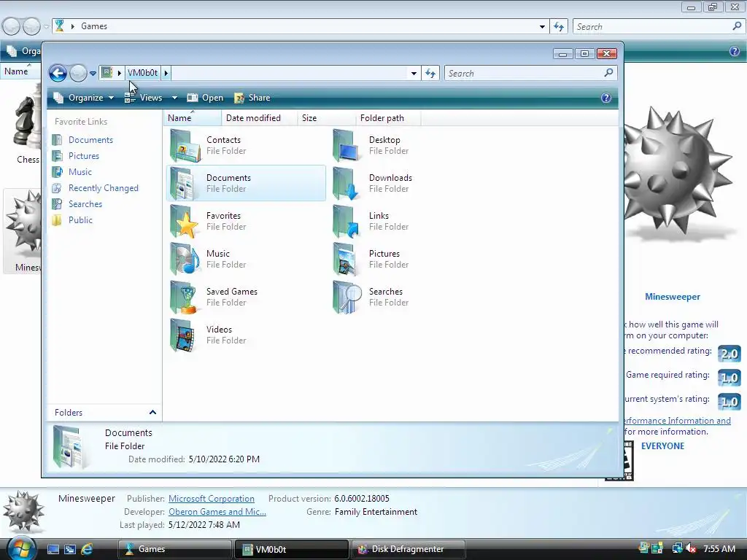747x560 pixels.
Task: Open Help in the VM0b0t window toolbar
Action: coord(606,98)
